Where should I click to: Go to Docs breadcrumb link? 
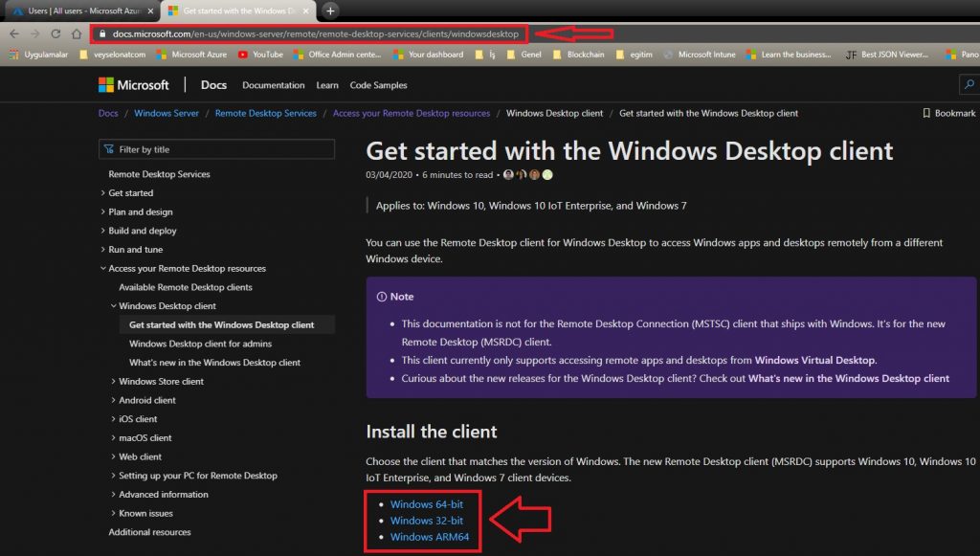(x=108, y=113)
